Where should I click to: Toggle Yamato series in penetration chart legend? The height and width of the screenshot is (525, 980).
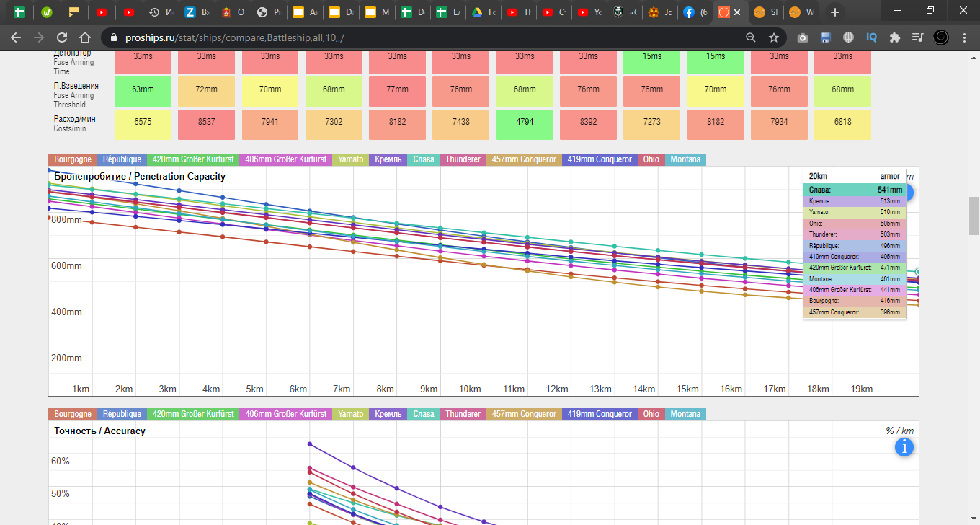click(x=351, y=159)
